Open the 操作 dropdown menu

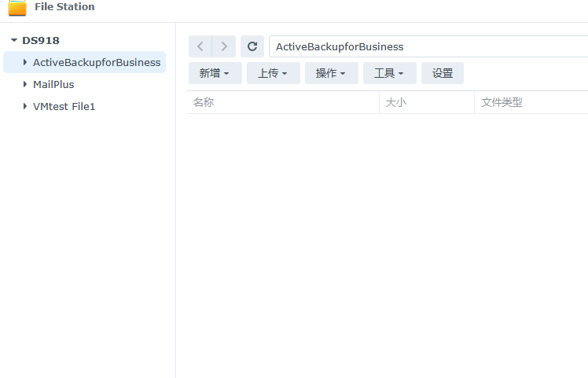point(331,73)
